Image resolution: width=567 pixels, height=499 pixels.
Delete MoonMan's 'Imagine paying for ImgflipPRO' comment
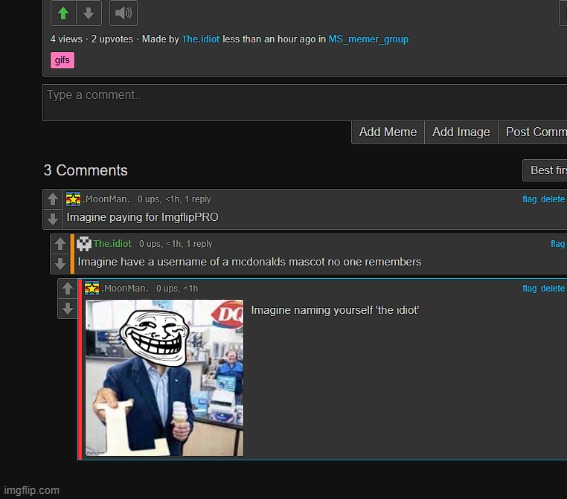click(x=553, y=199)
